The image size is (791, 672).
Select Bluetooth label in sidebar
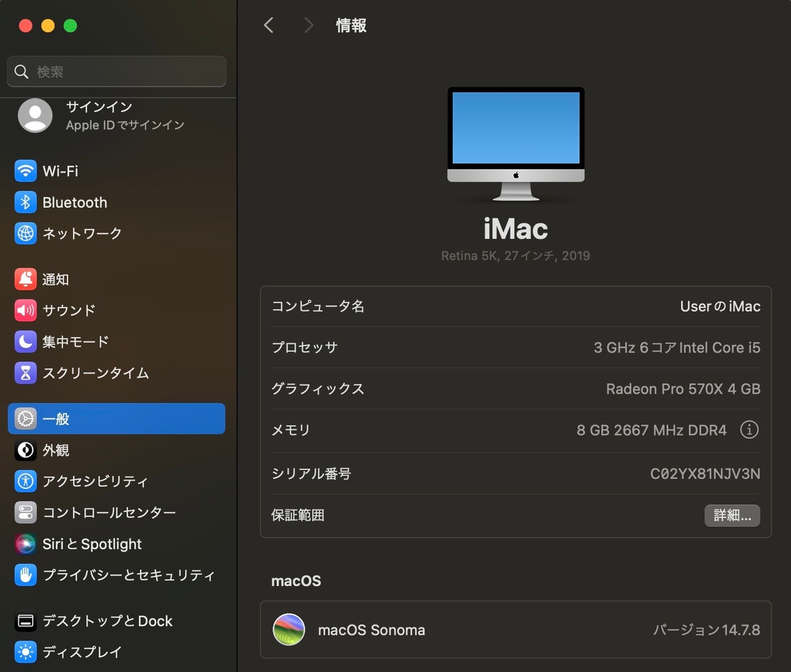[x=75, y=202]
